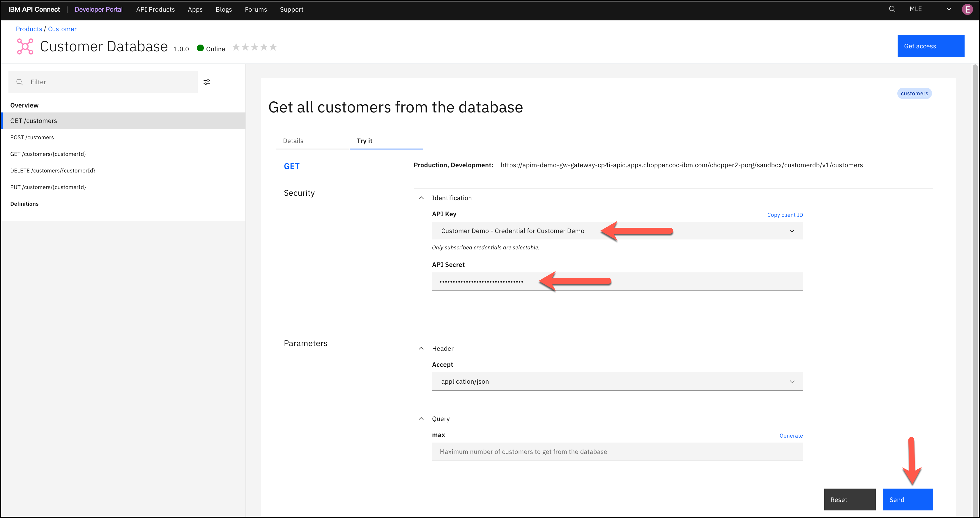
Task: Click the Customer Database product logo icon
Action: [x=25, y=46]
